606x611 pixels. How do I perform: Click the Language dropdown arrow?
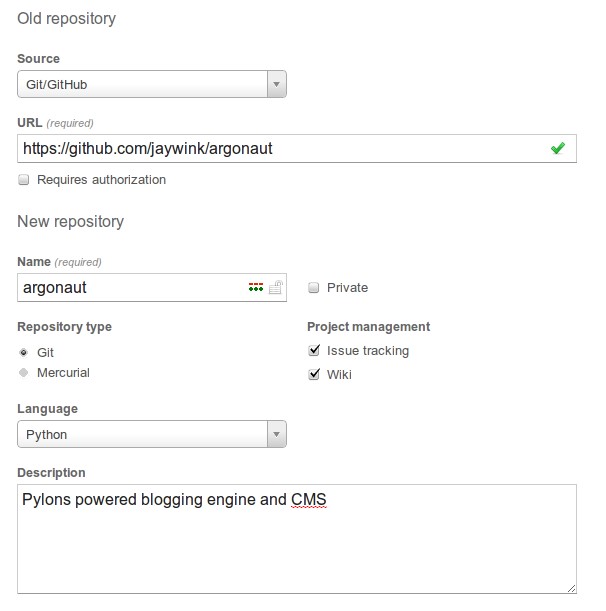pyautogui.click(x=276, y=434)
